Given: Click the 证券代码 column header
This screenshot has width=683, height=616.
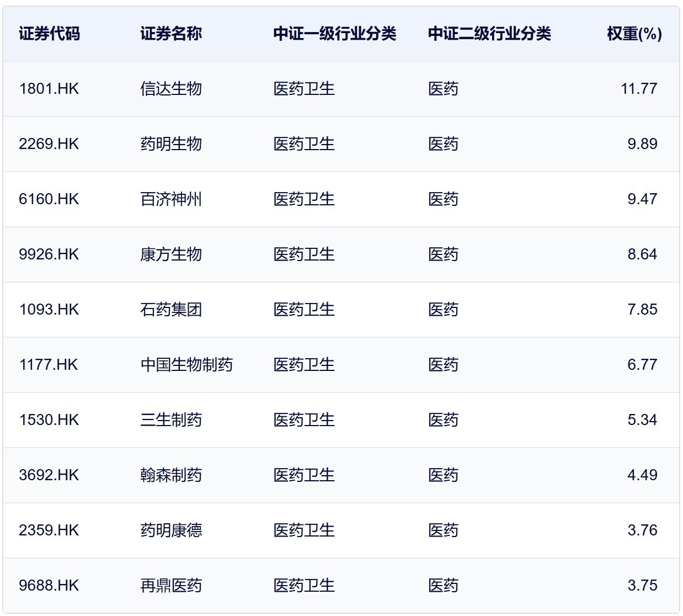Looking at the screenshot, I should click(x=49, y=34).
